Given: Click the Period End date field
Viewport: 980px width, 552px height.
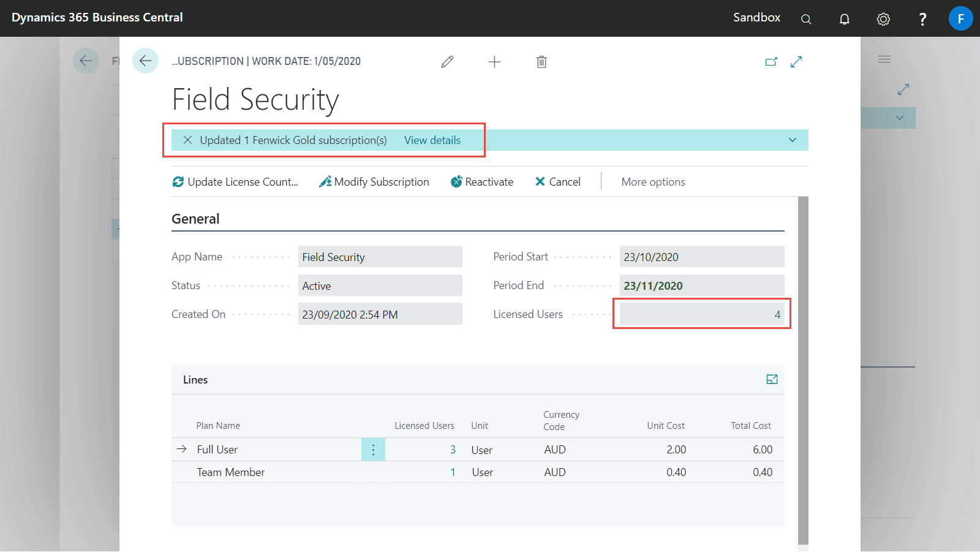Looking at the screenshot, I should pyautogui.click(x=701, y=285).
